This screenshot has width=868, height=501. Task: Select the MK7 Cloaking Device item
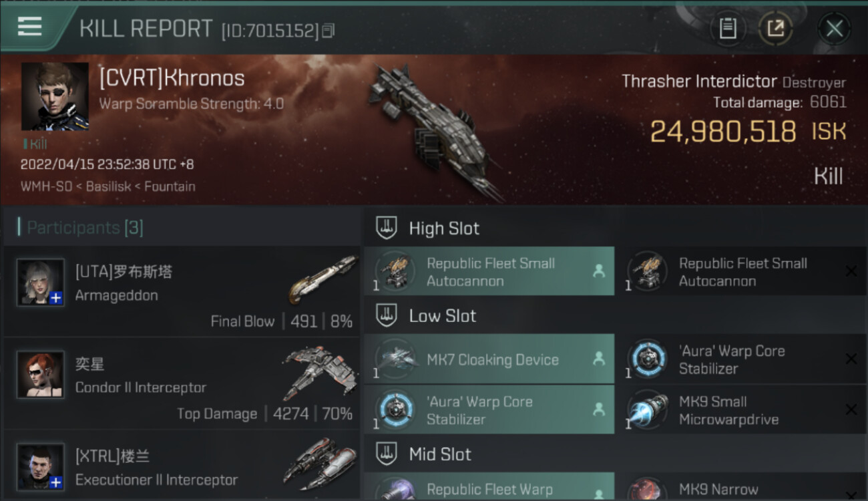coord(489,359)
